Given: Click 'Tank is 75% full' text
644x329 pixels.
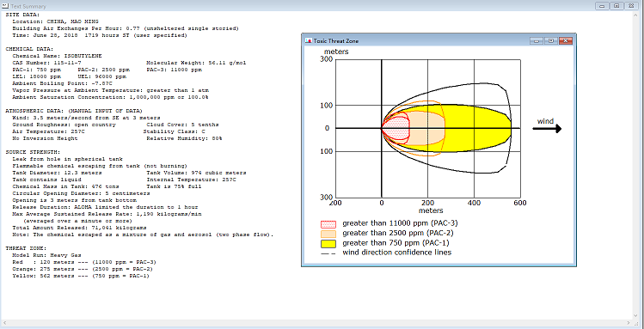Looking at the screenshot, I should pyautogui.click(x=175, y=187).
